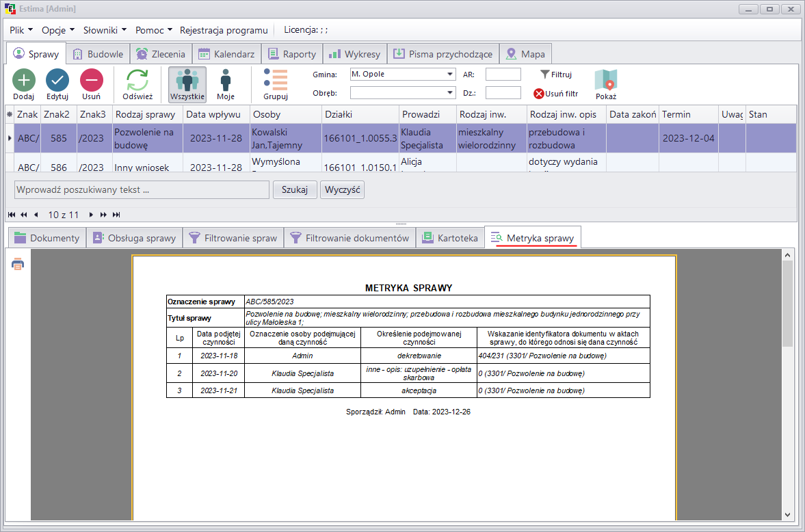This screenshot has width=805, height=532.
Task: Click report scrollbar down arrow
Action: click(787, 515)
